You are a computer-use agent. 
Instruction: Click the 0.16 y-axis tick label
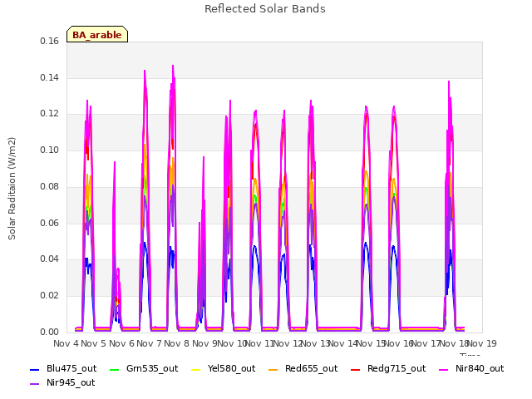(x=50, y=42)
